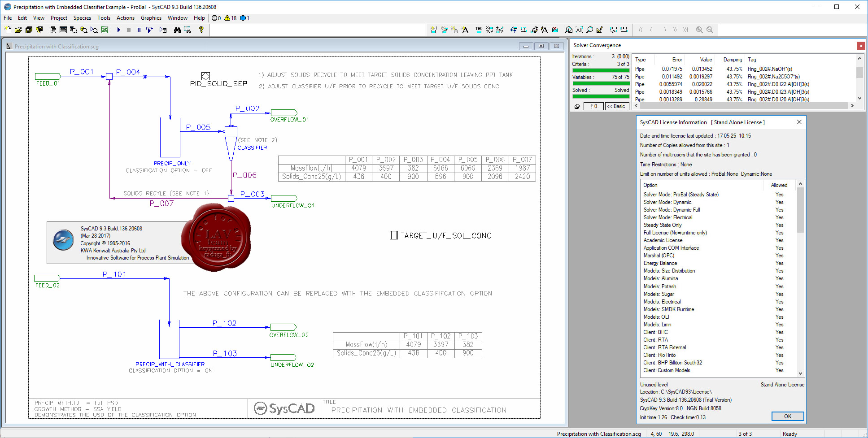The image size is (868, 438).
Task: Click the PID_SOLID_SEP controller symbol
Action: point(205,76)
